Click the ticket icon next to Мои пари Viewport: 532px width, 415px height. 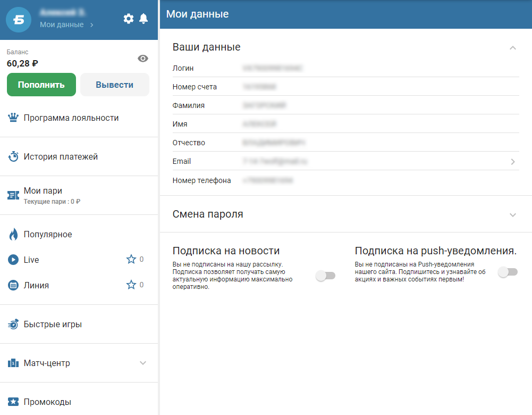coord(13,195)
